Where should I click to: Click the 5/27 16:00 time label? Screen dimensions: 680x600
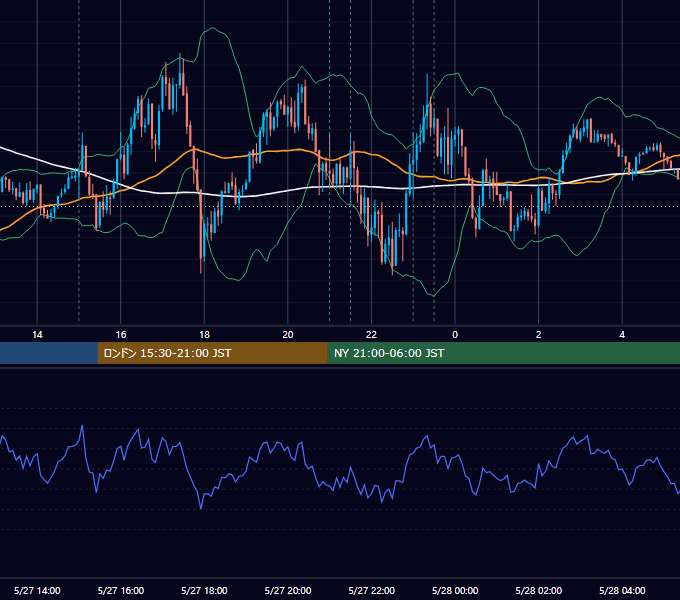pyautogui.click(x=121, y=590)
